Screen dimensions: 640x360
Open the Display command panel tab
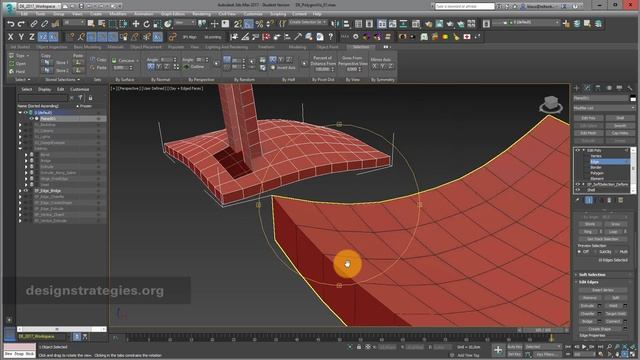pos(619,88)
